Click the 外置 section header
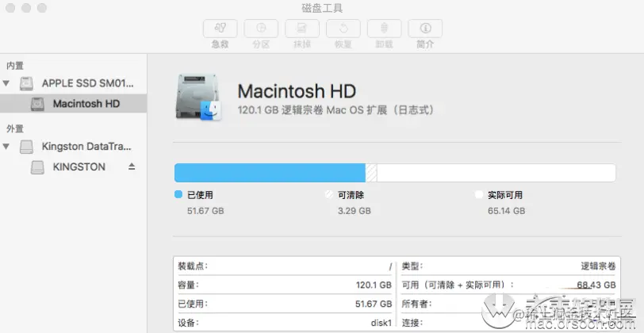Image resolution: width=644 pixels, height=333 pixels. coord(15,128)
